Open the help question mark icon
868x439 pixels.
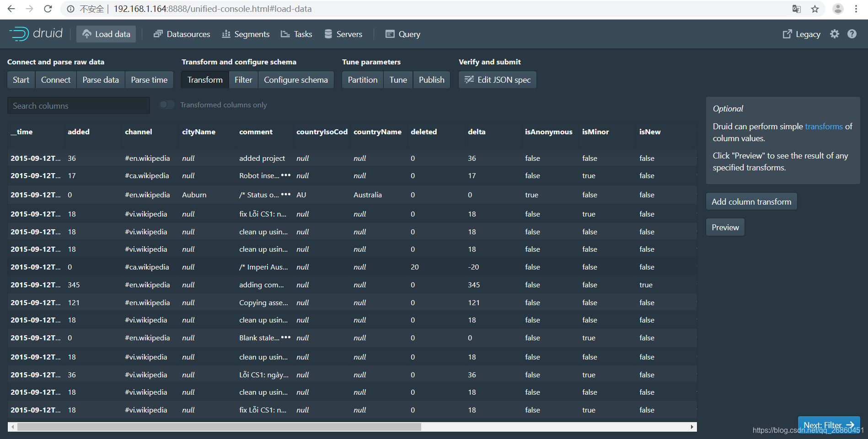click(x=852, y=34)
